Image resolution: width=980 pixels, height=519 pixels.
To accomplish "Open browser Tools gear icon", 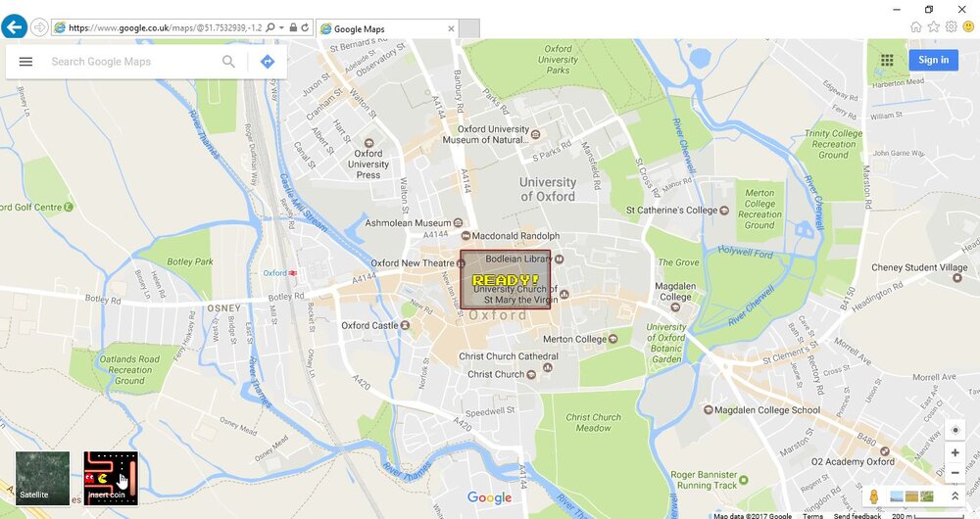I will (952, 26).
